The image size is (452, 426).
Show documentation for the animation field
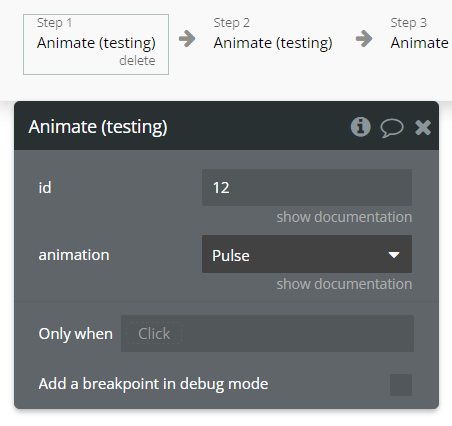coord(344,284)
